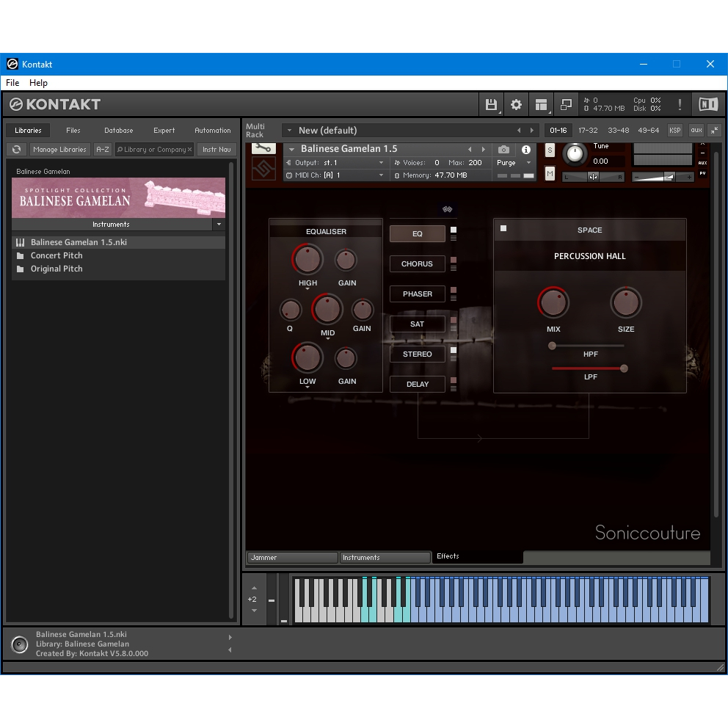
Task: Click the HPF slider handle
Action: point(552,346)
